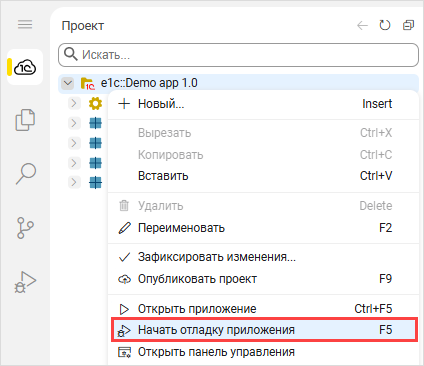Open the hamburger menu icon

(x=25, y=25)
